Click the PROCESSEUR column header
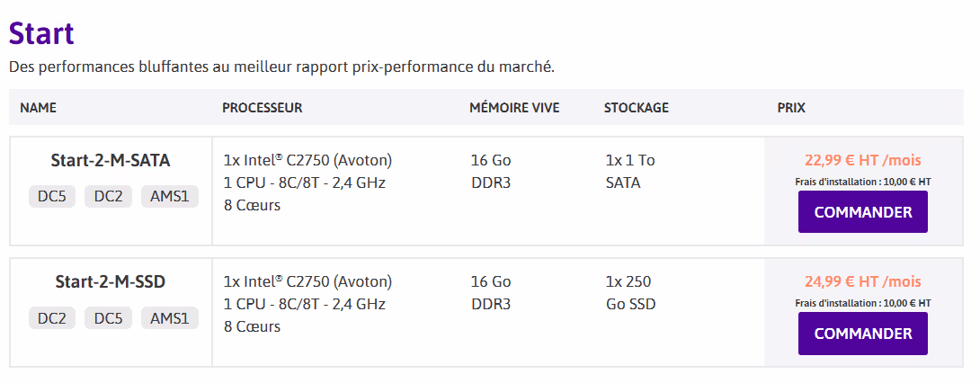Screen dimensions: 980x383 pyautogui.click(x=262, y=108)
